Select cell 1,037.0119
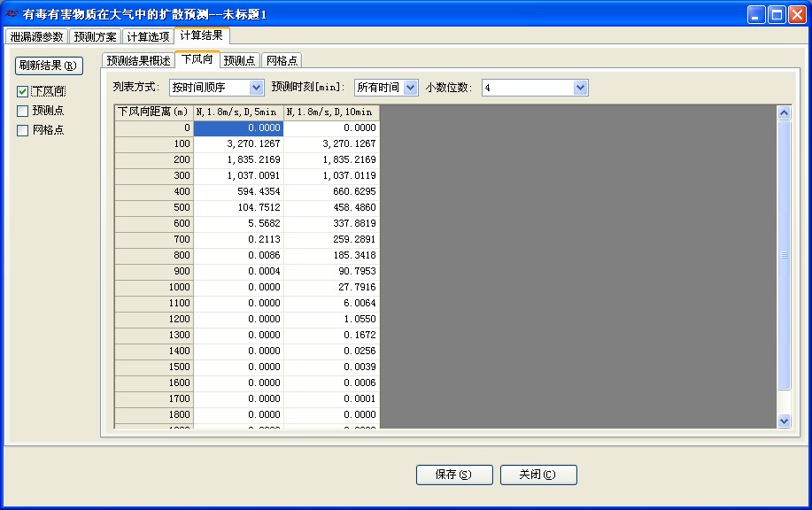 click(x=331, y=175)
